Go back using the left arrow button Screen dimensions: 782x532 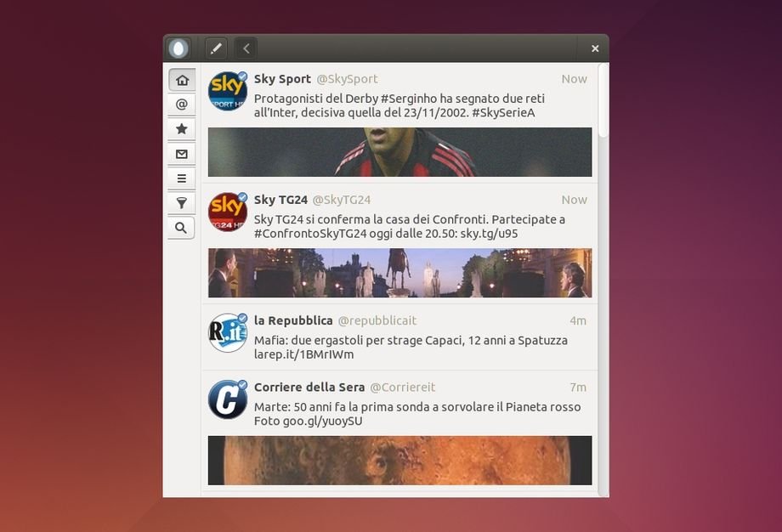246,48
